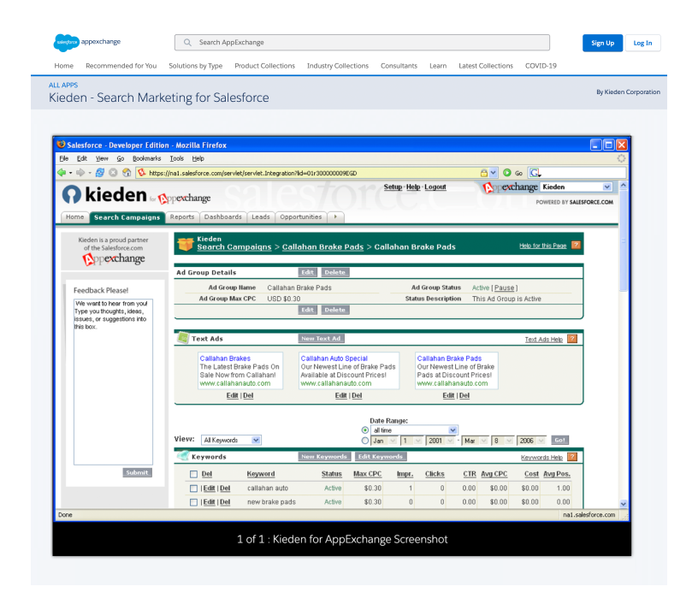Viewport: 698px width, 616px height.
Task: Switch to the Reports tab
Action: 182,217
